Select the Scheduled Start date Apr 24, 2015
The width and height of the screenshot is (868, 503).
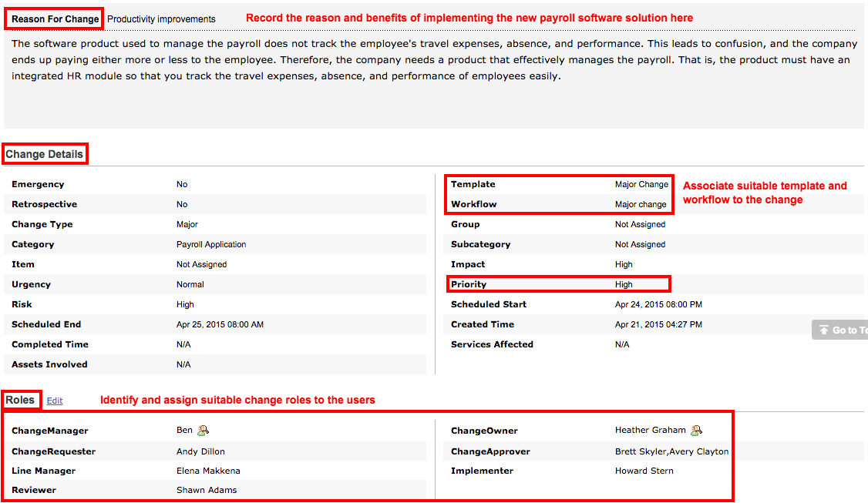pyautogui.click(x=658, y=304)
